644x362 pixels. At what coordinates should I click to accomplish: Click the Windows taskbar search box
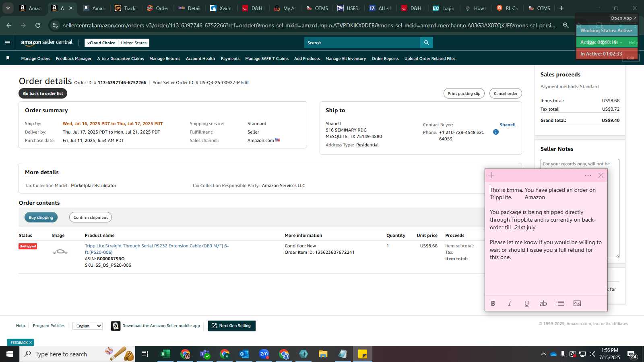[x=77, y=354]
